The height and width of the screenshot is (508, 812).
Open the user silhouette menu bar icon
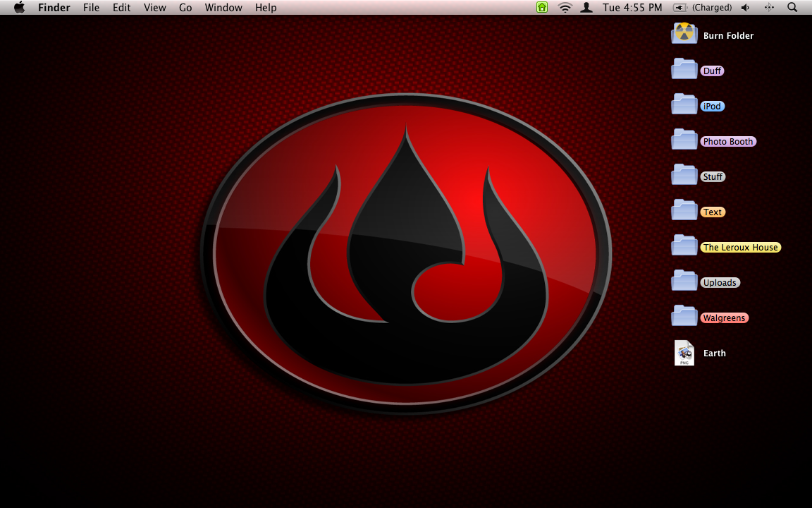586,7
